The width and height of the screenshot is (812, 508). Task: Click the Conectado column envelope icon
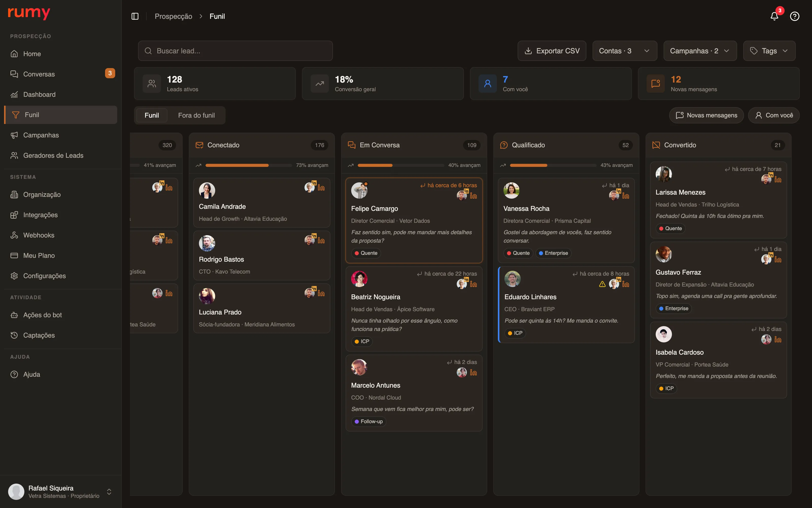point(199,145)
